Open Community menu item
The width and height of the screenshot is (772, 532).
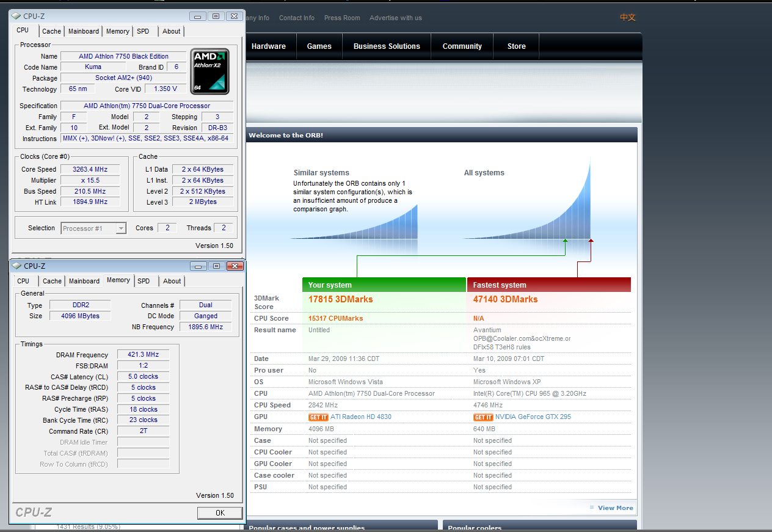coord(462,46)
